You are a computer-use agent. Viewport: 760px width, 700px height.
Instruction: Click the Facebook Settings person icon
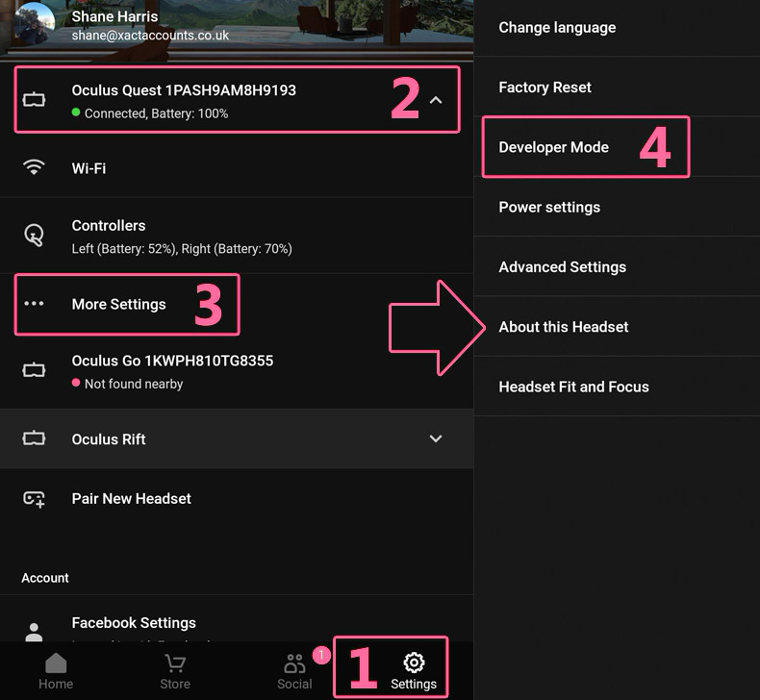(x=34, y=632)
